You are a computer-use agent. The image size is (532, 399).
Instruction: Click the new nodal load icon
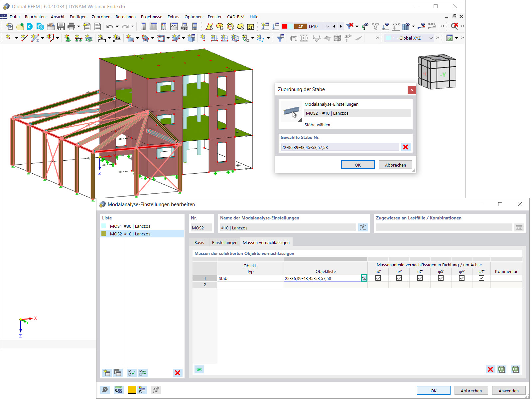[203, 38]
